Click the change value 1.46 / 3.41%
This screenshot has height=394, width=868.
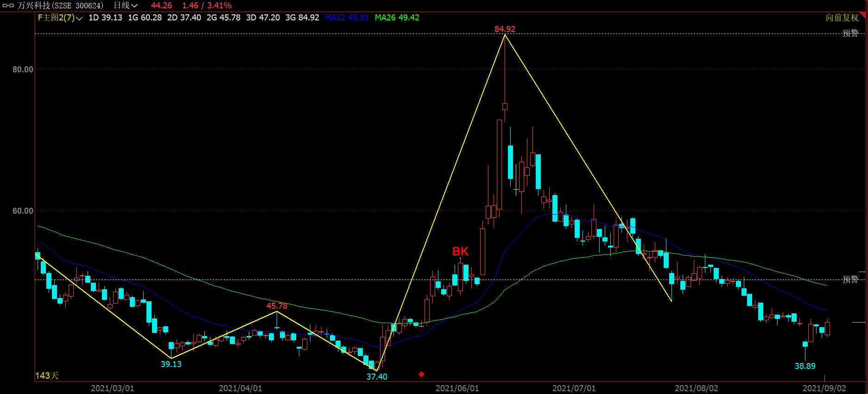[207, 6]
